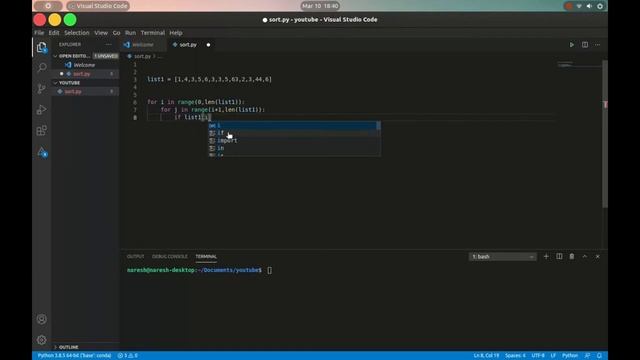
Task: Click the 1 UNSAVED badge
Action: (x=106, y=56)
